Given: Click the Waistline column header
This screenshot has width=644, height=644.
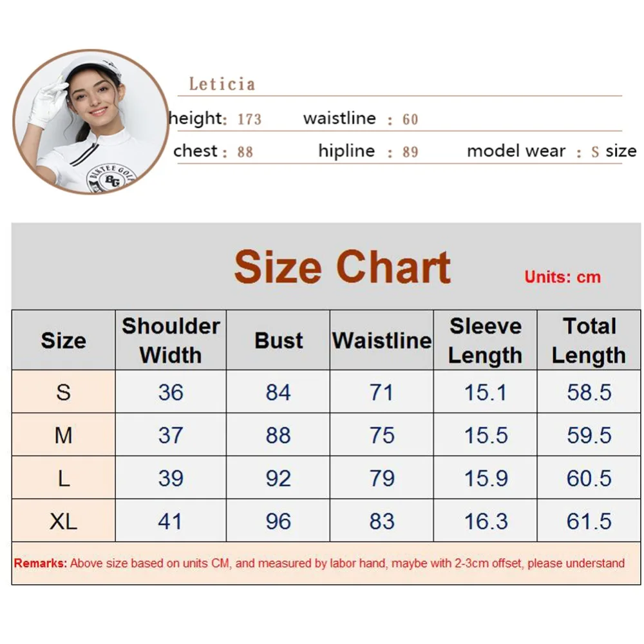Looking at the screenshot, I should click(381, 340).
